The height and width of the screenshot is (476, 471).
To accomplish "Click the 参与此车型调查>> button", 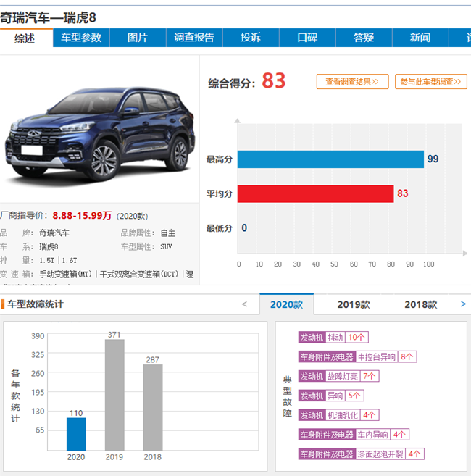I will click(431, 82).
